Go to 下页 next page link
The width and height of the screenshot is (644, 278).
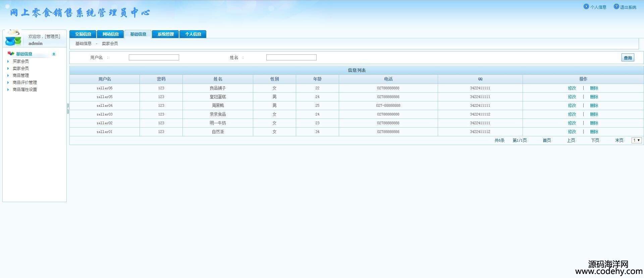pos(595,141)
